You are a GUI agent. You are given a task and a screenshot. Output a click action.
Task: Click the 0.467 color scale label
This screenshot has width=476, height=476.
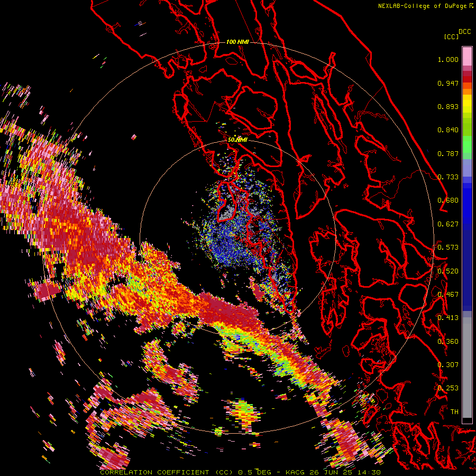tap(448, 295)
